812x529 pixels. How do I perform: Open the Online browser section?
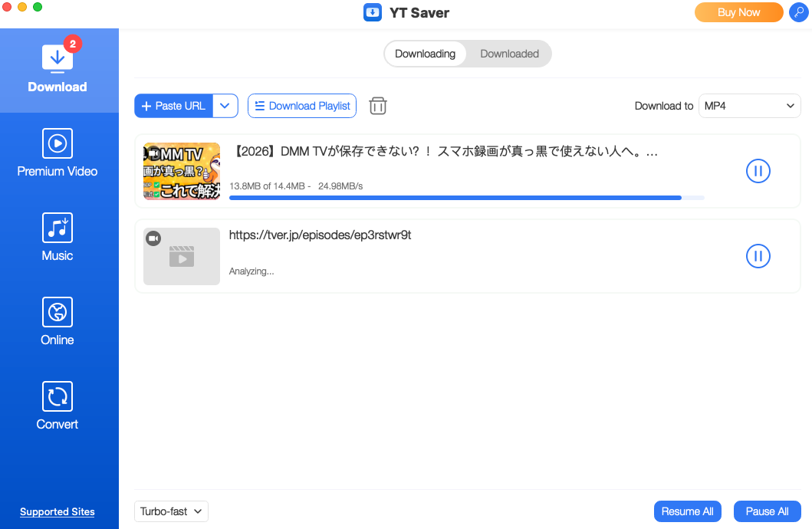58,322
